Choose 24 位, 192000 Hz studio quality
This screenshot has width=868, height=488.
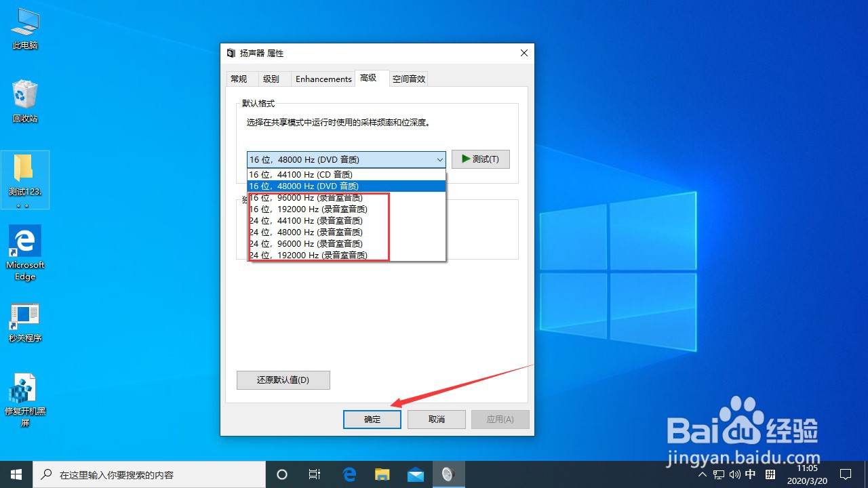(x=347, y=255)
